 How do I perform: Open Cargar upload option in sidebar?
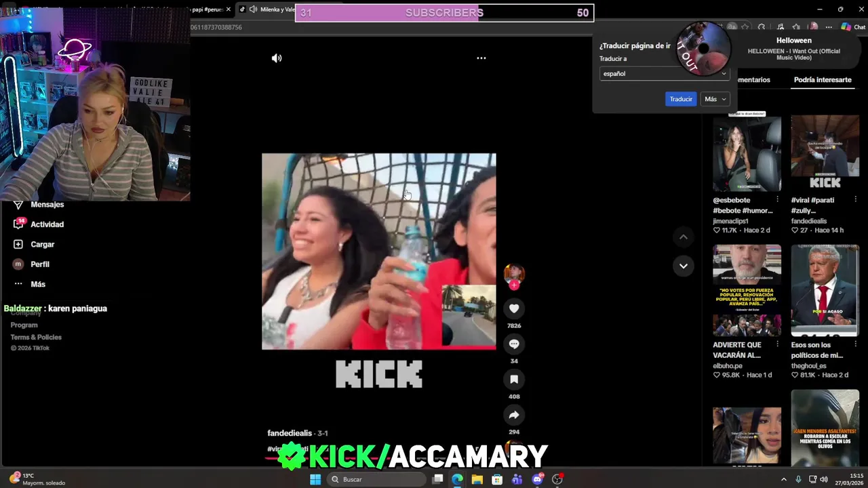[x=34, y=244]
